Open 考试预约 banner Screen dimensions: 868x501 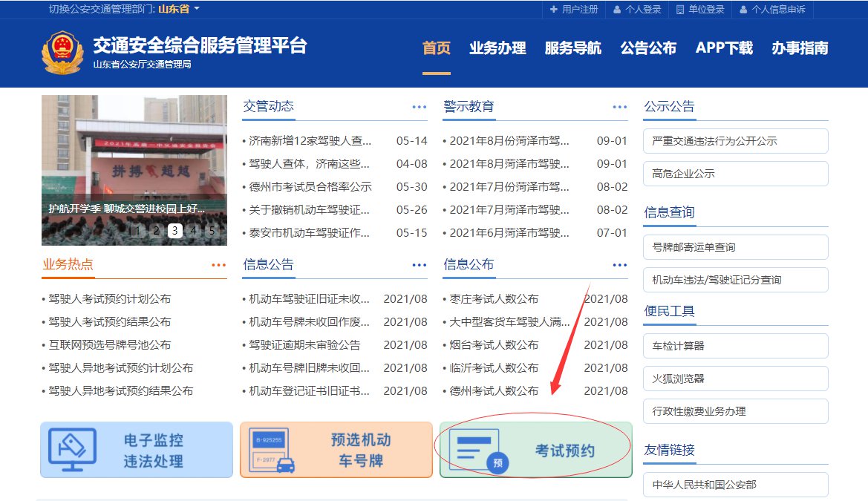click(535, 451)
